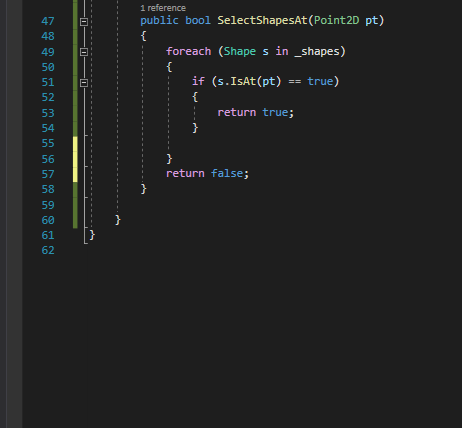This screenshot has height=428, width=462.
Task: Click the closing brace on line 58
Action: (144, 189)
